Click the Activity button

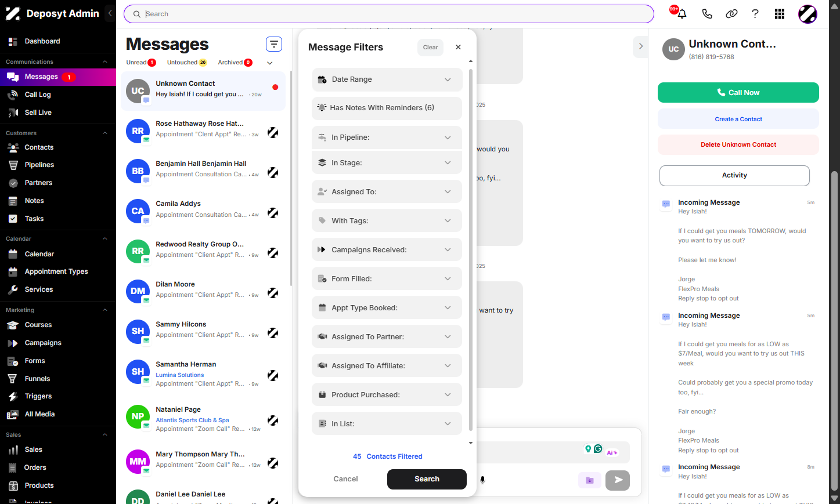click(734, 176)
